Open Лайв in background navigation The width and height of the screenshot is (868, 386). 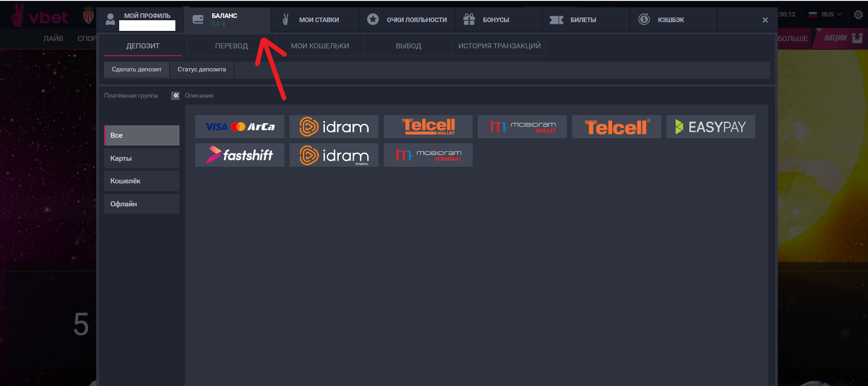pos(53,38)
